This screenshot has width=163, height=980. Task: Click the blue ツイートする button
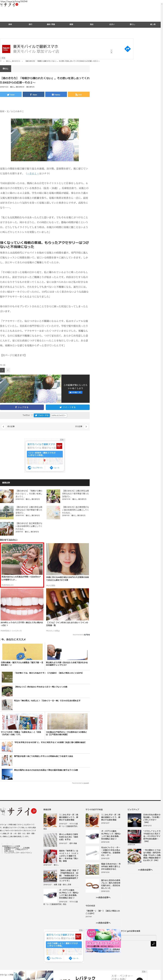pyautogui.click(x=67, y=407)
